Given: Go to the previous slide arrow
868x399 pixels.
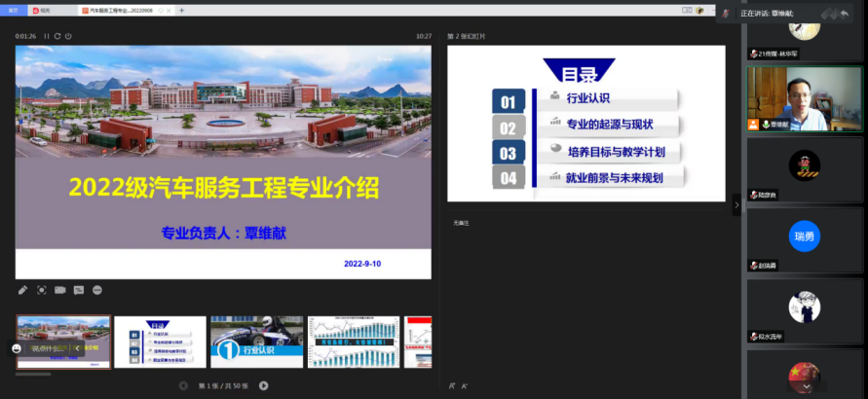Looking at the screenshot, I should click(183, 386).
